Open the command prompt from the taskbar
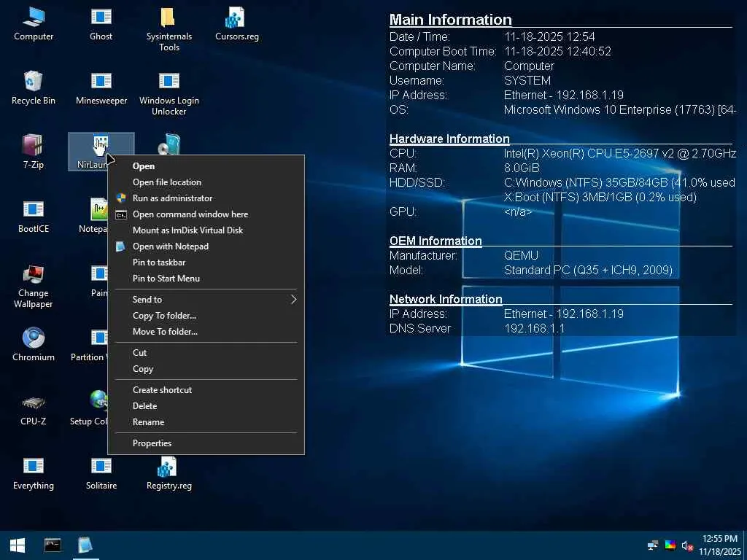The image size is (747, 560). coord(53,545)
